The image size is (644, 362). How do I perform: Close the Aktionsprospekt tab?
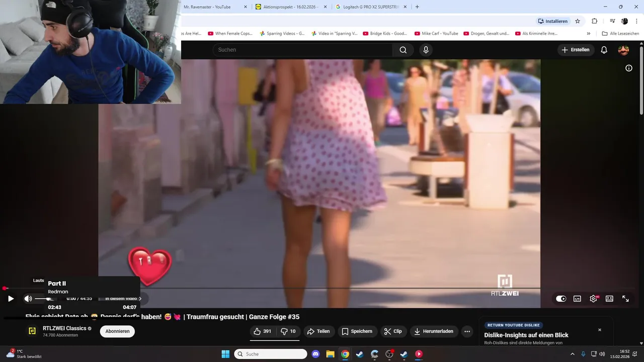click(325, 7)
